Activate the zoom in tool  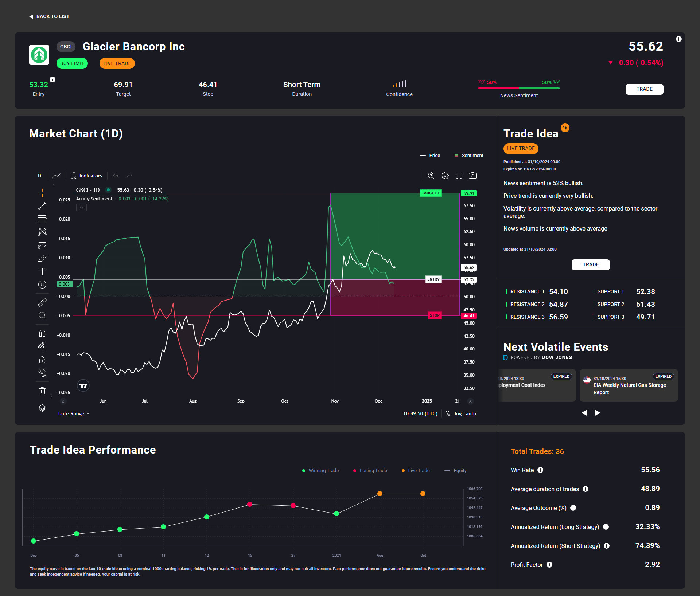[x=42, y=315]
